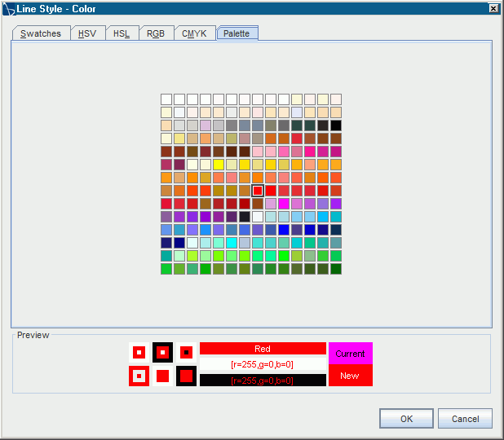Pick the black swatch ending the third row
This screenshot has width=504, height=440.
[x=336, y=125]
